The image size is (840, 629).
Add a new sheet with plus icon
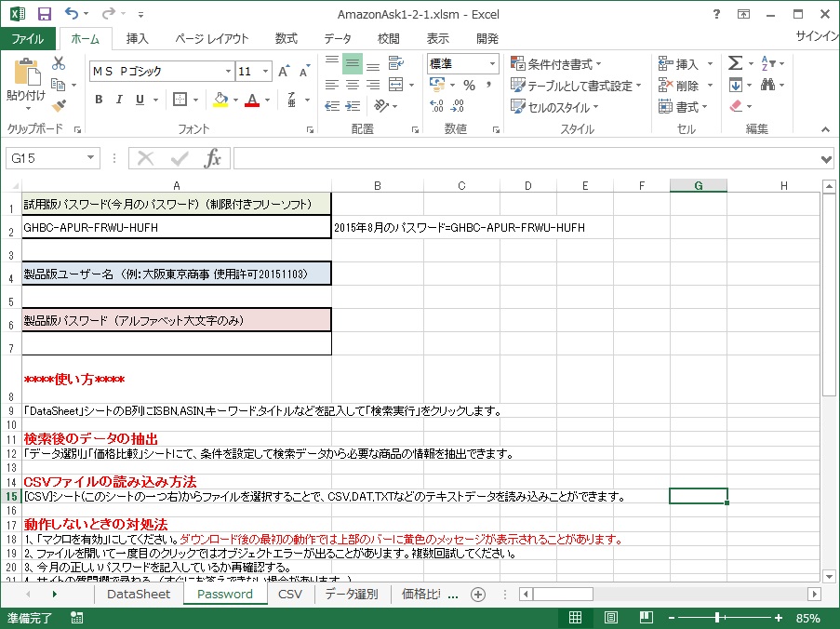[x=478, y=595]
